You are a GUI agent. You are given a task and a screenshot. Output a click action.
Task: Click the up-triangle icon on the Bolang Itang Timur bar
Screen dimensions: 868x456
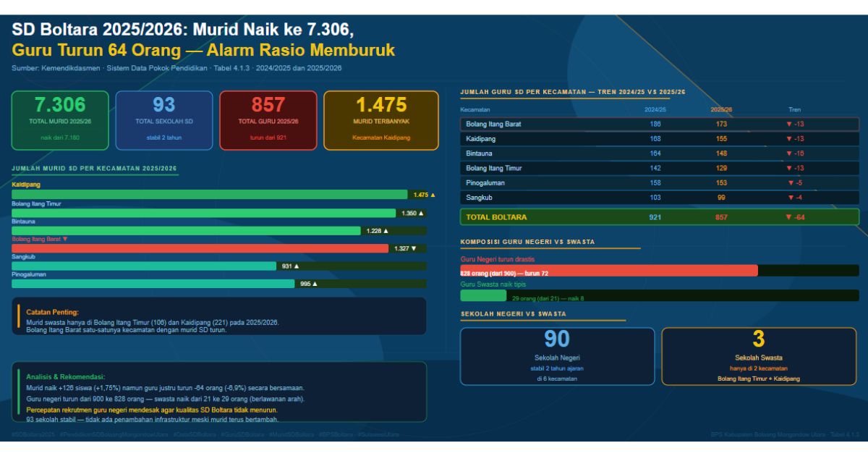420,214
